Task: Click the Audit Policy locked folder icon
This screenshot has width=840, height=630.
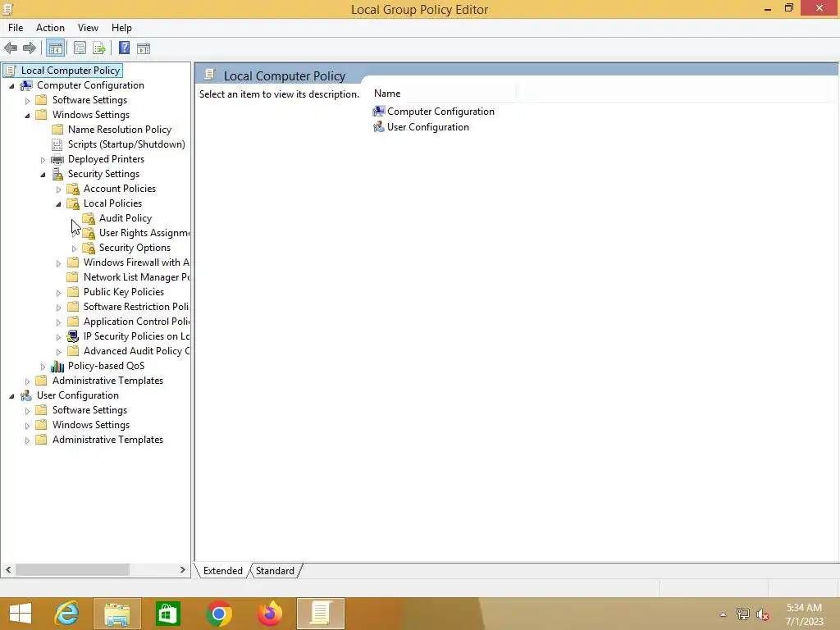Action: 89,218
